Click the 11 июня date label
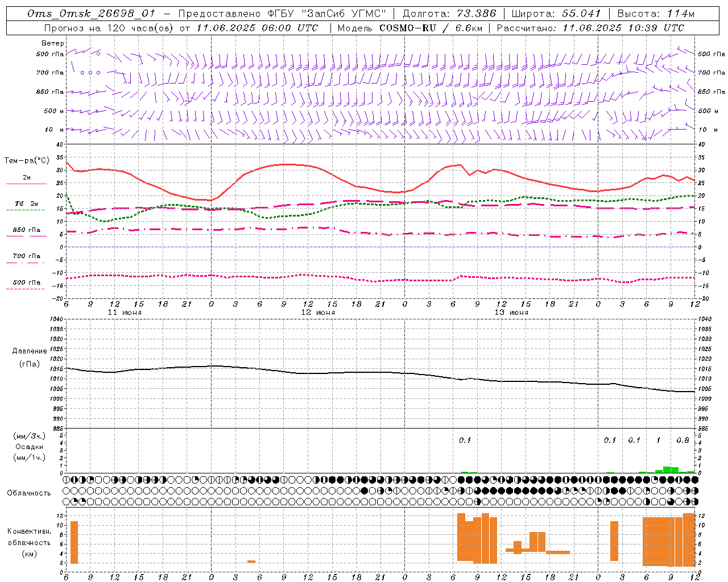The height and width of the screenshot is (582, 728). click(x=125, y=313)
